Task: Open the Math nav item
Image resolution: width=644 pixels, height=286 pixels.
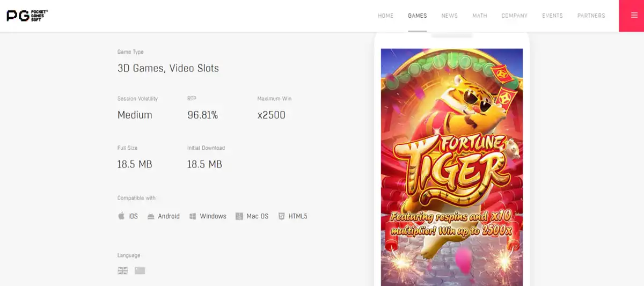Action: (480, 16)
